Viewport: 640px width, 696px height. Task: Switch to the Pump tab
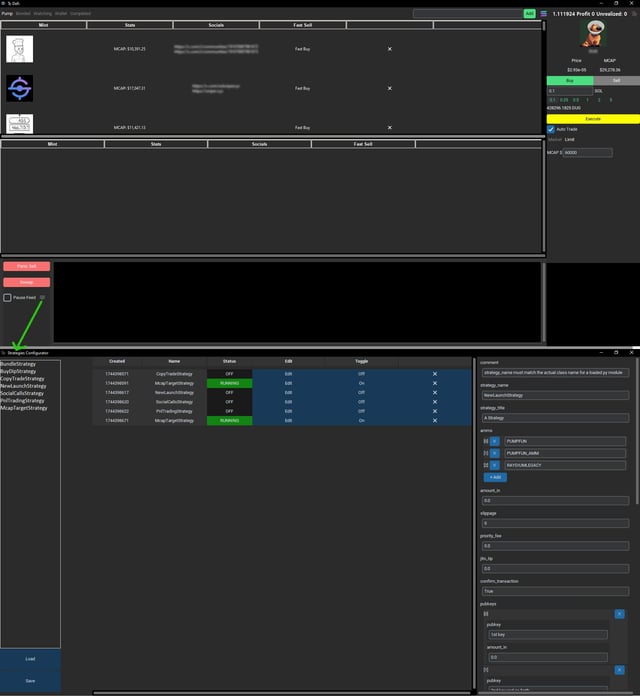point(7,14)
